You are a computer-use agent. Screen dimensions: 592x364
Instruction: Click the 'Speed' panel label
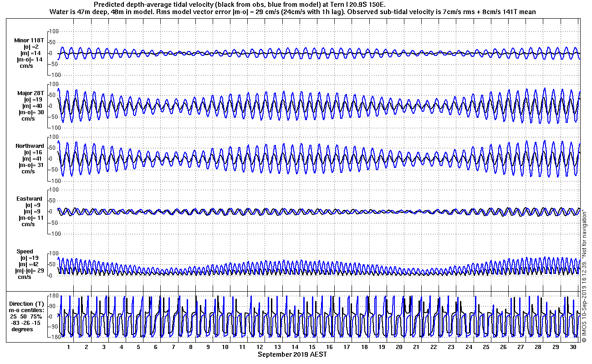coord(25,252)
